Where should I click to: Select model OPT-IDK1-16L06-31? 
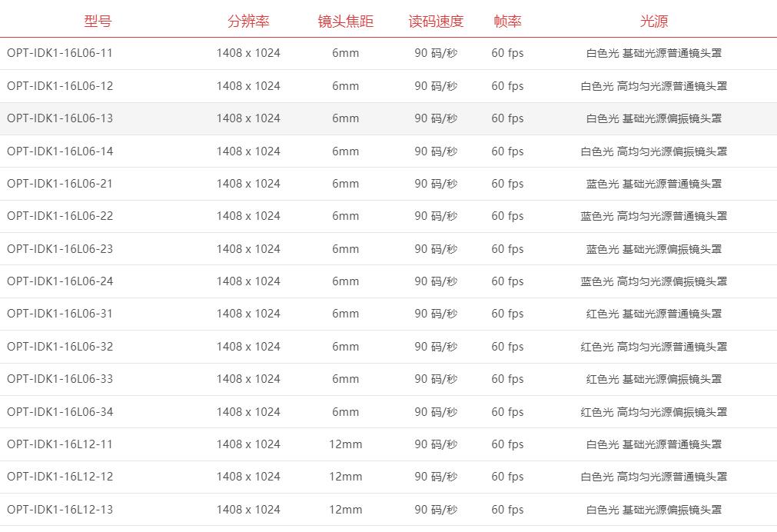pos(60,314)
